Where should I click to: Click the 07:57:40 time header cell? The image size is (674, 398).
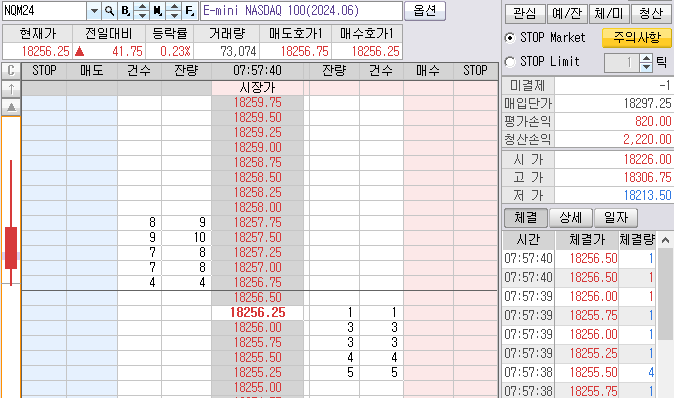[257, 70]
